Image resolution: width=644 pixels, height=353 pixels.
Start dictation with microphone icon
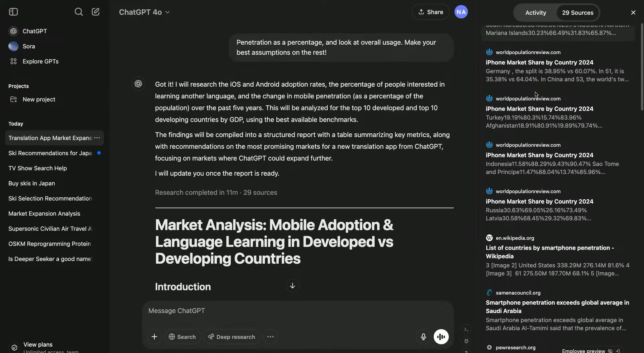423,337
